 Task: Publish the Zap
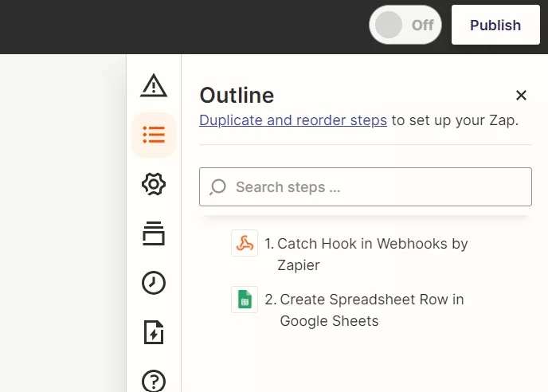point(495,25)
